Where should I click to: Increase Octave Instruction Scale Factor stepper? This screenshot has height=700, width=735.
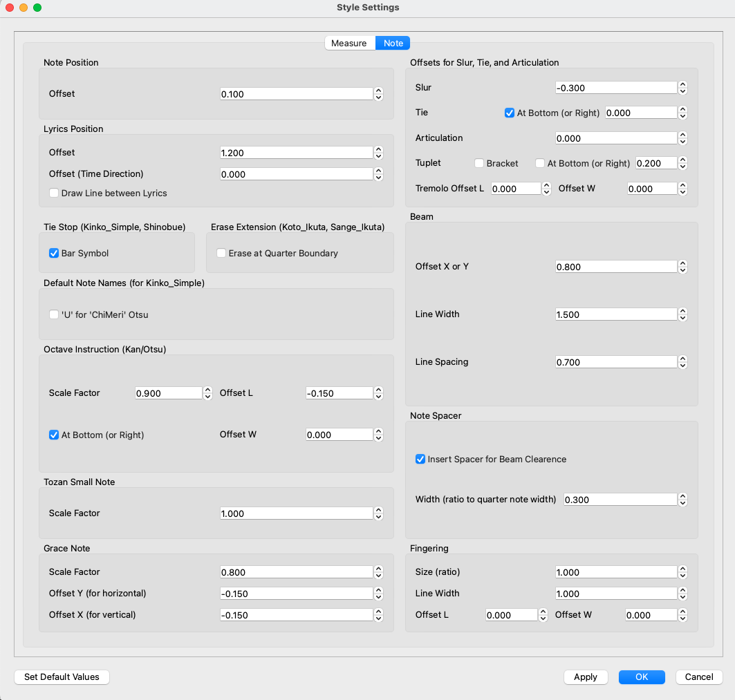point(207,390)
